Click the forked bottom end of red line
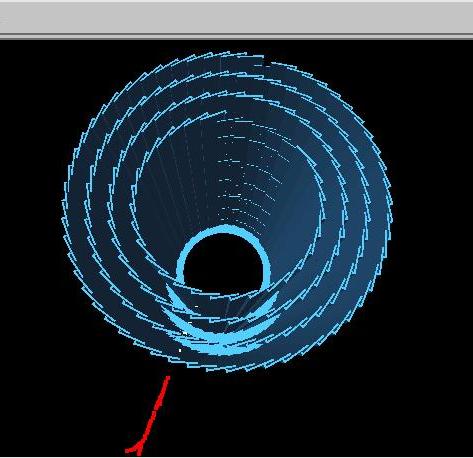 pyautogui.click(x=134, y=450)
